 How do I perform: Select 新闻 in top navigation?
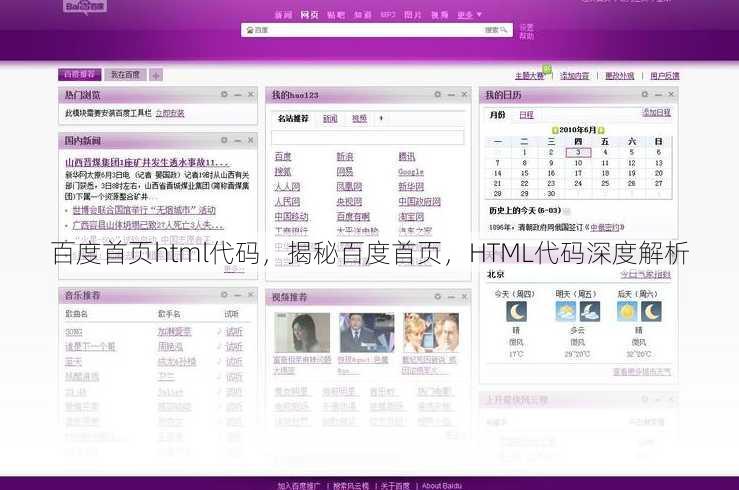tap(283, 15)
